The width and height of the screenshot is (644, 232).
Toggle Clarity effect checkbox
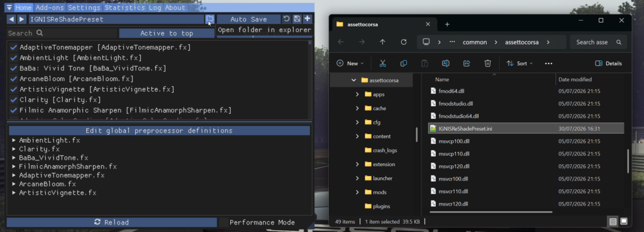14,100
